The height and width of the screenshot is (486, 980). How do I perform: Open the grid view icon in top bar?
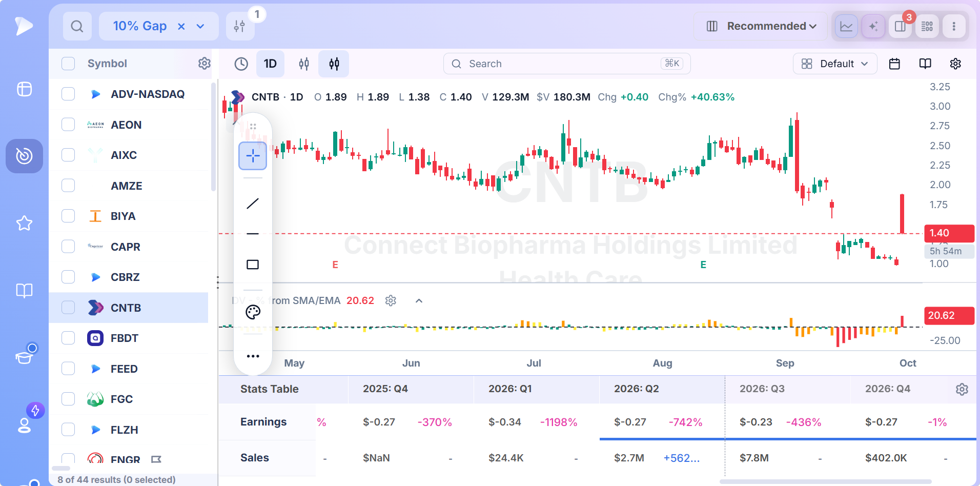927,26
